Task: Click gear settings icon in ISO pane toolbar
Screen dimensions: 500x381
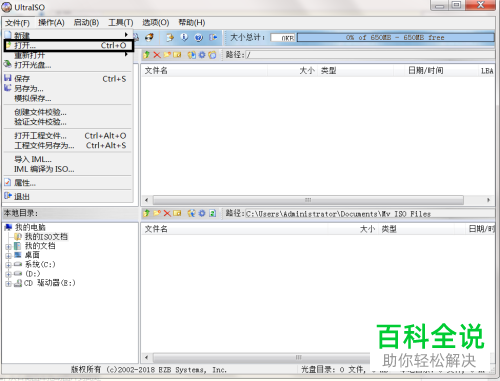Action: (x=202, y=55)
